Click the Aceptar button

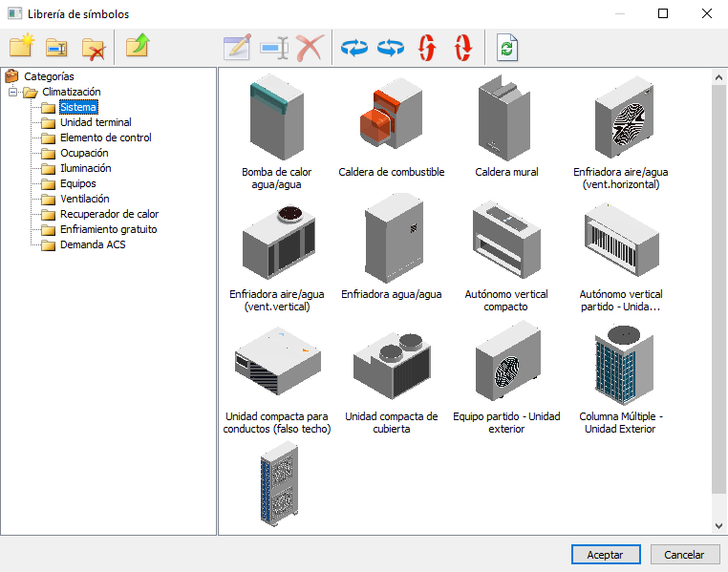point(606,555)
